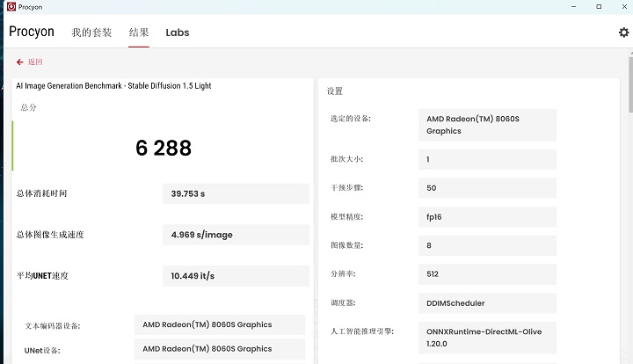The width and height of the screenshot is (633, 364).
Task: Minimize the Procyon window
Action: tap(573, 6)
